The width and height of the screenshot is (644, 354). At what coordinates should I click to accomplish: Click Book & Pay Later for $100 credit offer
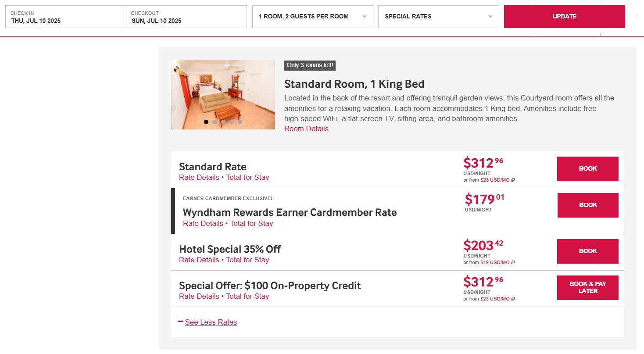pos(587,287)
